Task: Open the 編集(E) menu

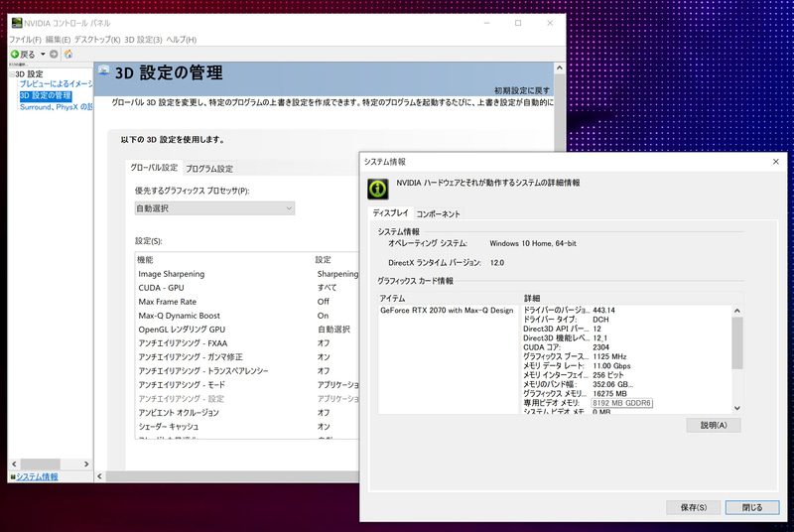Action: pyautogui.click(x=58, y=40)
